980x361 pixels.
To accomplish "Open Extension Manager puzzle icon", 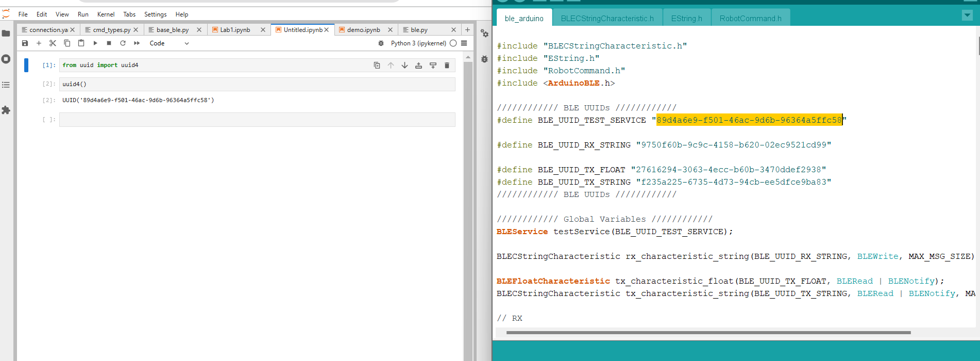I will [x=6, y=110].
